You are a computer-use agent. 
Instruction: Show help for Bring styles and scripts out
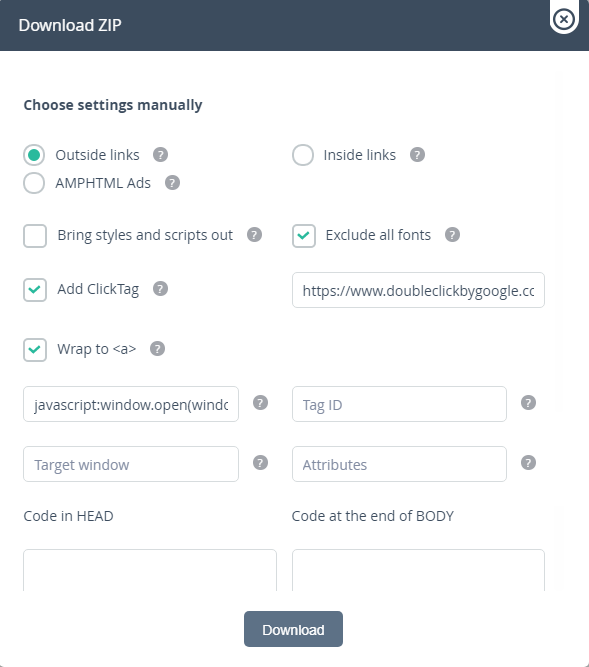coord(254,234)
